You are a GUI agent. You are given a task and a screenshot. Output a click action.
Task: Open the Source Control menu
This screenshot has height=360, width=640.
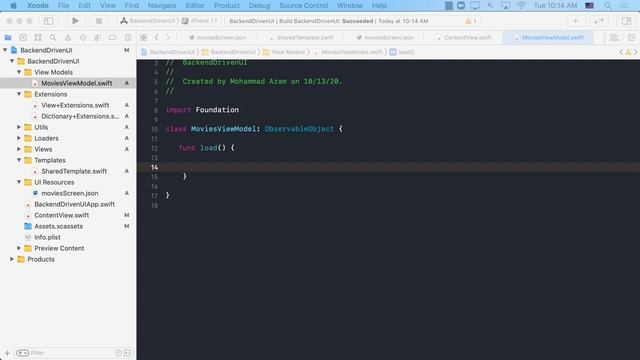click(x=304, y=5)
